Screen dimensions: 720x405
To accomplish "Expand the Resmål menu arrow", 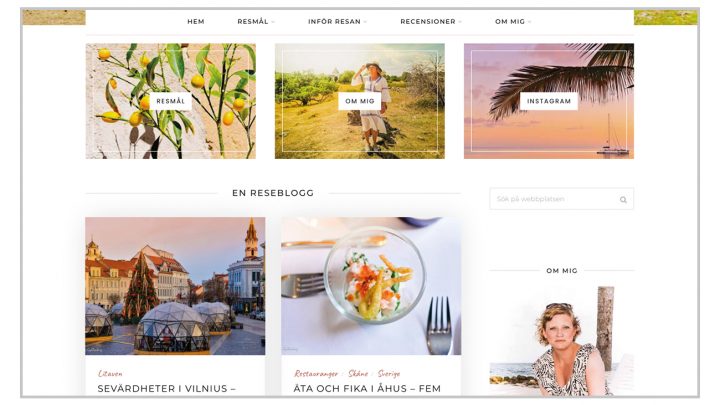I will [273, 22].
